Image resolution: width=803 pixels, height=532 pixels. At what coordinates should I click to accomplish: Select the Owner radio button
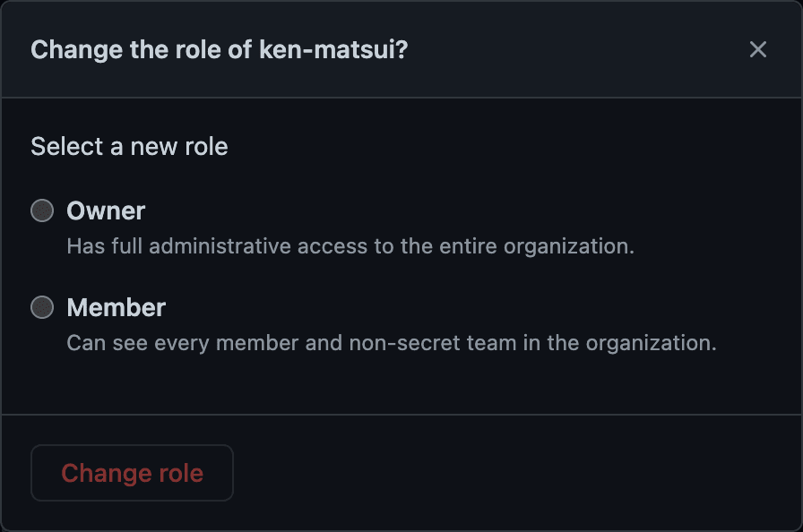[x=42, y=211]
